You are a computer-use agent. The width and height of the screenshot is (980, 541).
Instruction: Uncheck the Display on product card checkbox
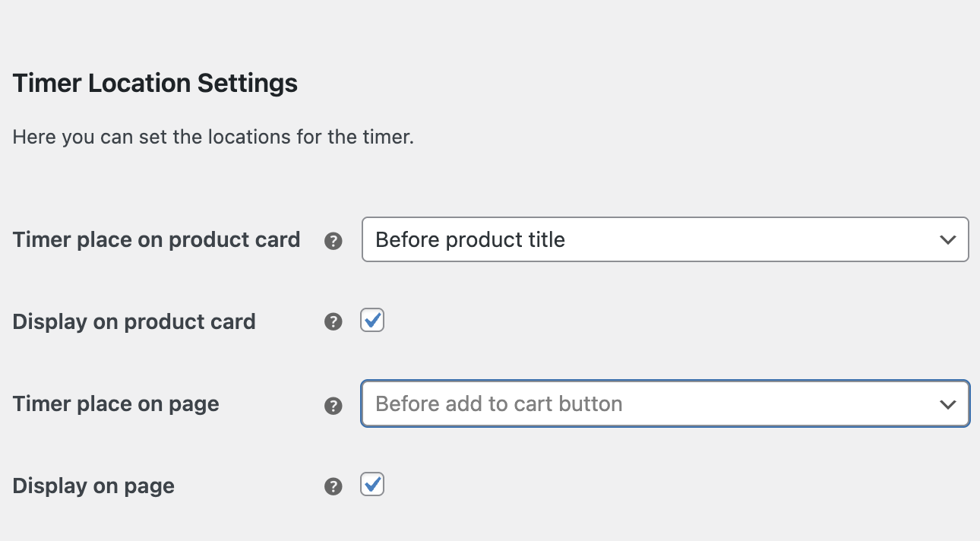click(x=372, y=321)
